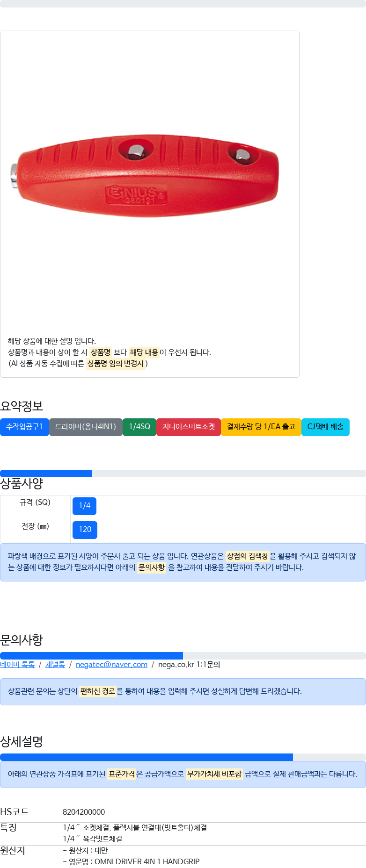Click the negatec@naver.com email link
The width and height of the screenshot is (366, 868).
[111, 664]
